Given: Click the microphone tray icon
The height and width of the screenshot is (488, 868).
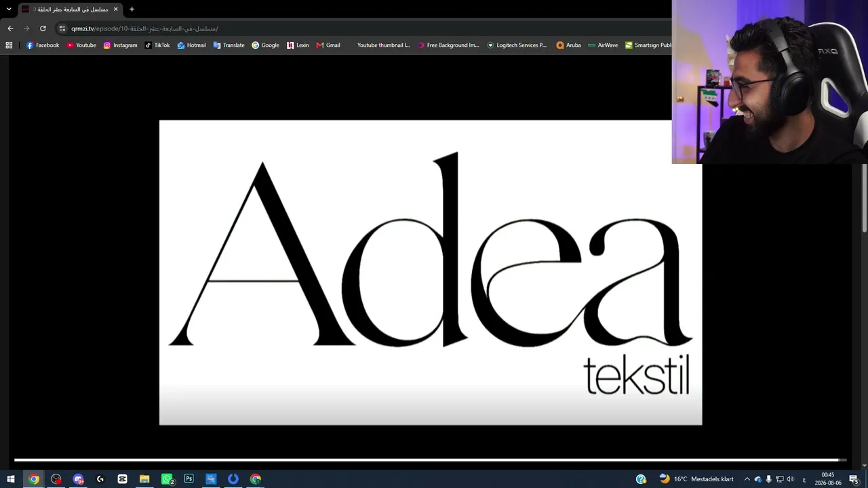Looking at the screenshot, I should tap(769, 479).
